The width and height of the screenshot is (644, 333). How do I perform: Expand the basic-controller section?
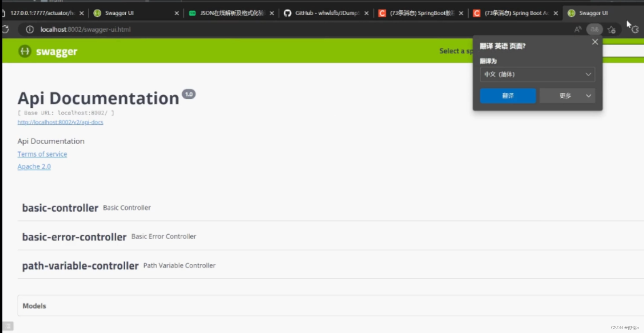pos(330,208)
